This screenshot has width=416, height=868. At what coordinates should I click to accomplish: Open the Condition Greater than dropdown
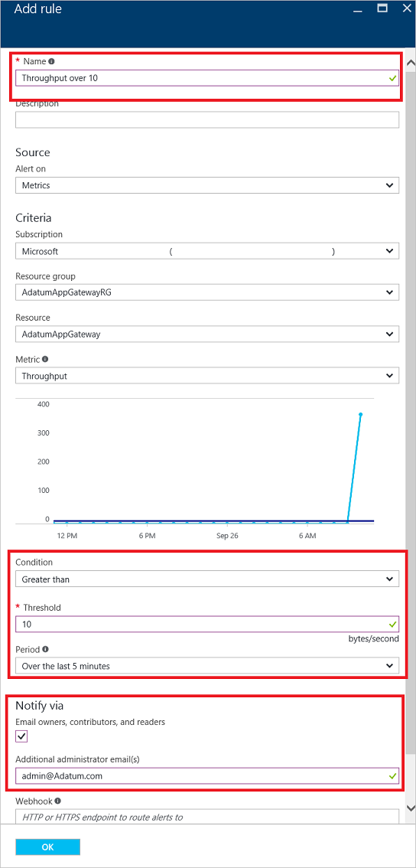point(207,579)
